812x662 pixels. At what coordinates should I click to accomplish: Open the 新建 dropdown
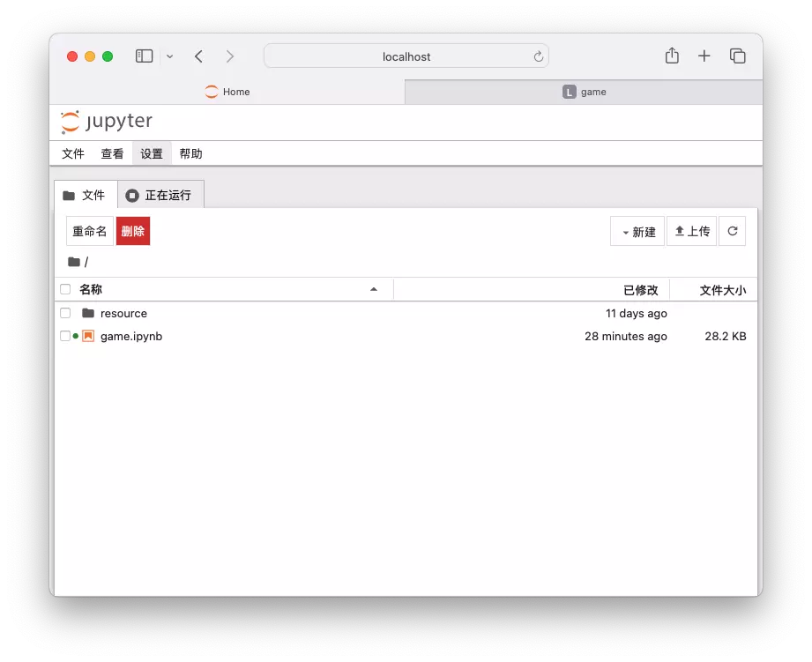[637, 231]
